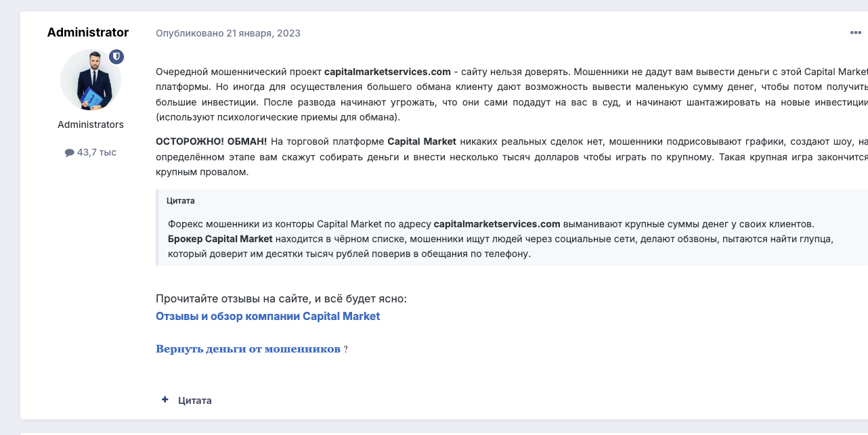Open link Отзывы и обзор компании Capital Market

[268, 316]
